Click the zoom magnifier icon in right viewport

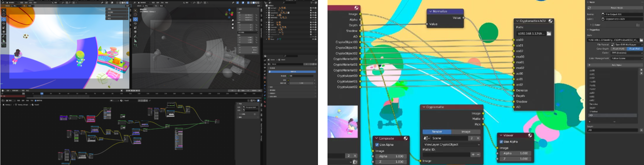pos(233,21)
